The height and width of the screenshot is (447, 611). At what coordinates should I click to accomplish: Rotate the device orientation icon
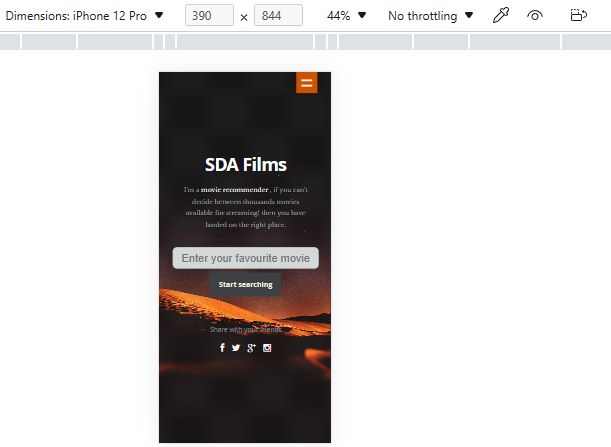[x=578, y=16]
